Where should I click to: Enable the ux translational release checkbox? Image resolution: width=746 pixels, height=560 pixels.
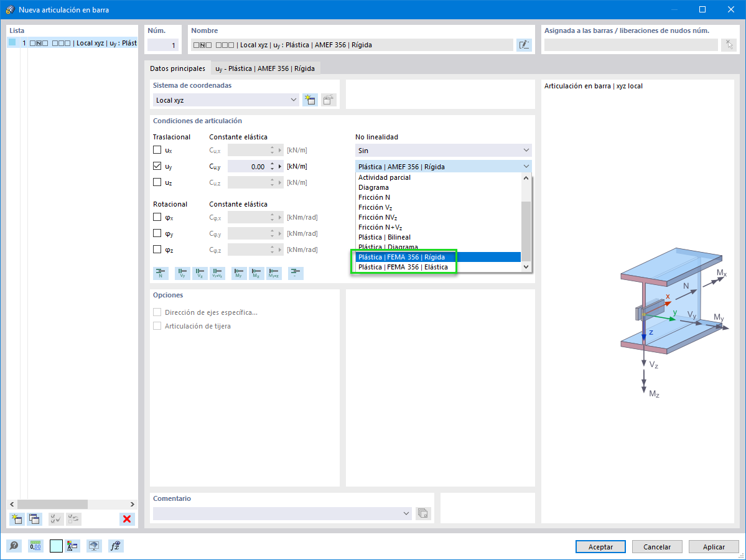(x=157, y=149)
